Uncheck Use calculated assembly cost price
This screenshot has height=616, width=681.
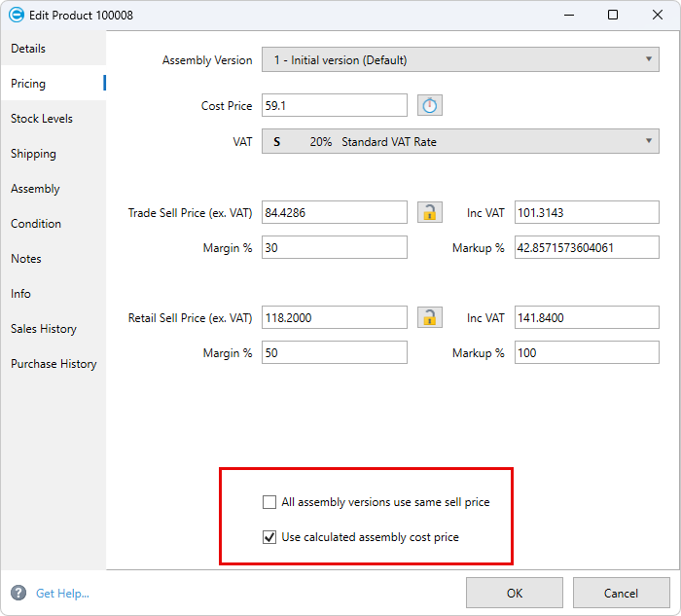click(x=269, y=537)
